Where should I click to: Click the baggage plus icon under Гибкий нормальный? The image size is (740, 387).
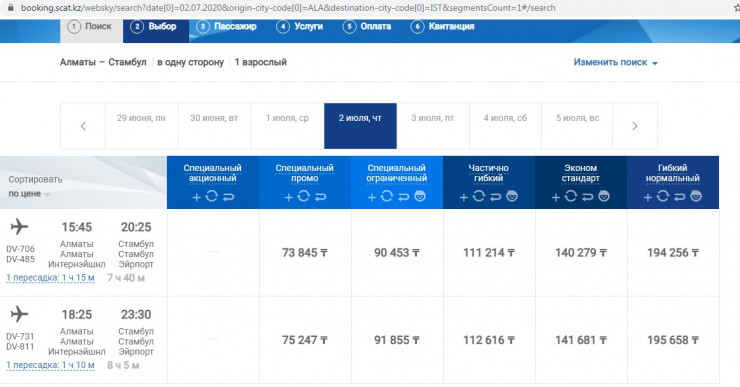coord(648,197)
